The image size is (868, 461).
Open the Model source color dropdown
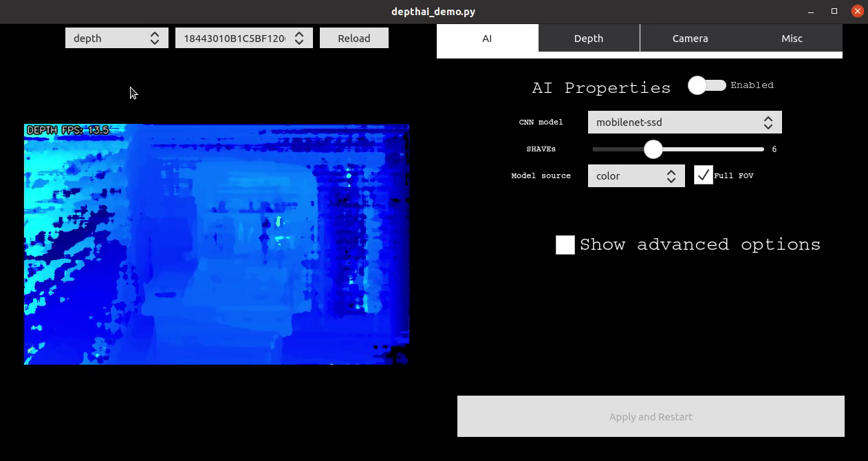pyautogui.click(x=636, y=175)
